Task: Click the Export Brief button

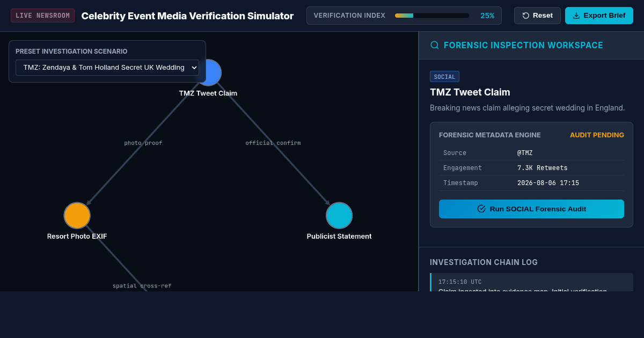Action: point(599,16)
